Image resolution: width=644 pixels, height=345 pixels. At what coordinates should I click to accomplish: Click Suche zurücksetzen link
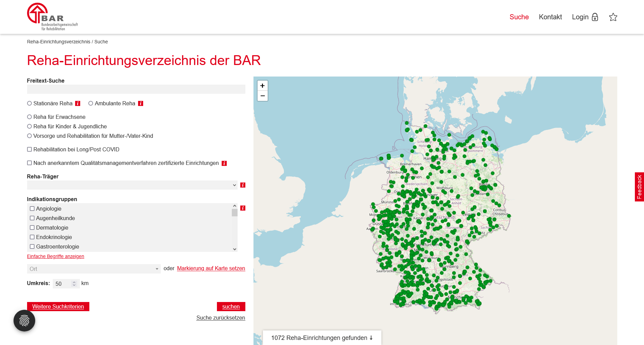(221, 318)
